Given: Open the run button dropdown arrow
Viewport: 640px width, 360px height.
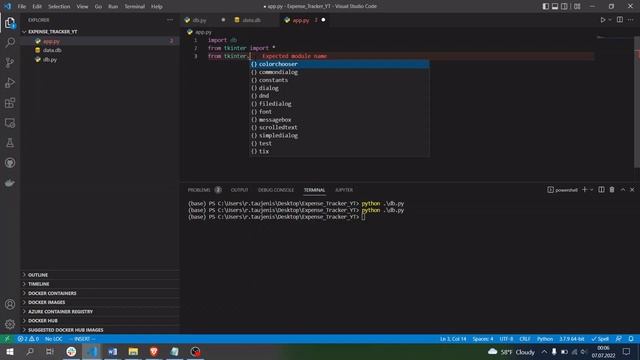Looking at the screenshot, I should [x=610, y=20].
